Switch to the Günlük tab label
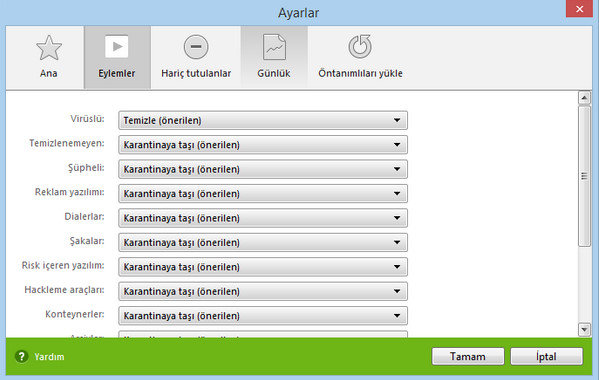Screen dimensions: 599x380 [x=274, y=73]
